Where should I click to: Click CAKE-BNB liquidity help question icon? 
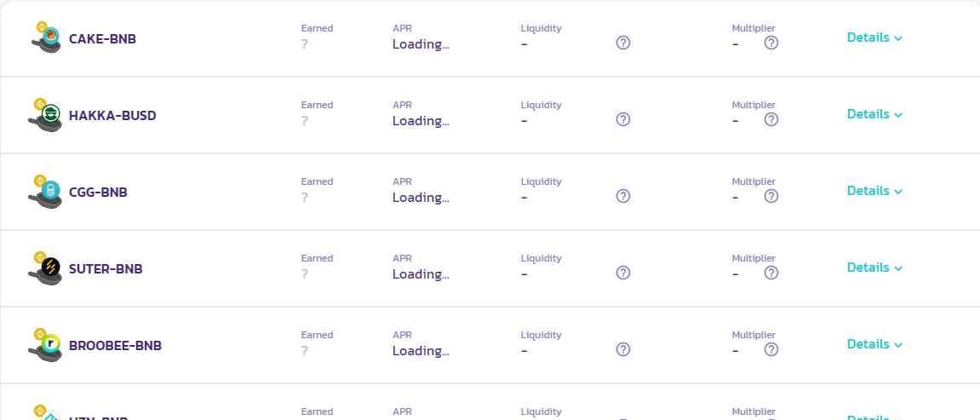click(x=623, y=43)
